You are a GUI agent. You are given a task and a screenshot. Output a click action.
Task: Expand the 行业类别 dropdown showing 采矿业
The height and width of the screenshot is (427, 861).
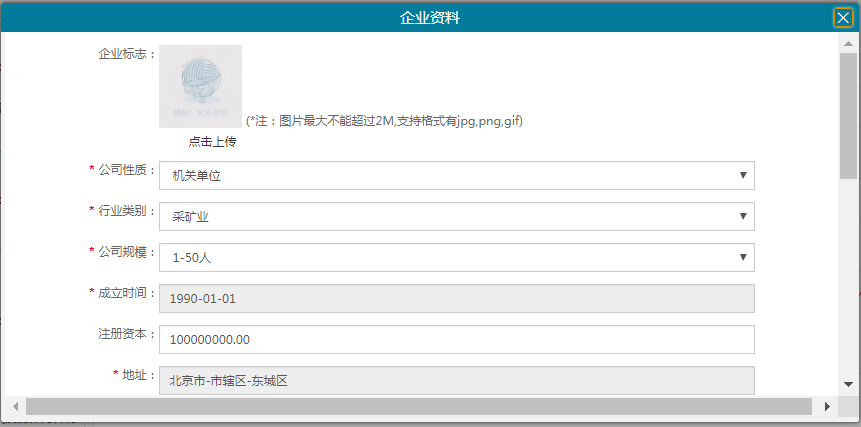tap(456, 216)
